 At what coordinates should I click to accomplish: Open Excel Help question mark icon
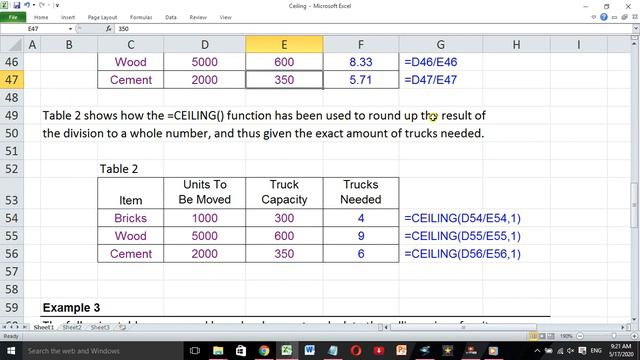tap(604, 17)
